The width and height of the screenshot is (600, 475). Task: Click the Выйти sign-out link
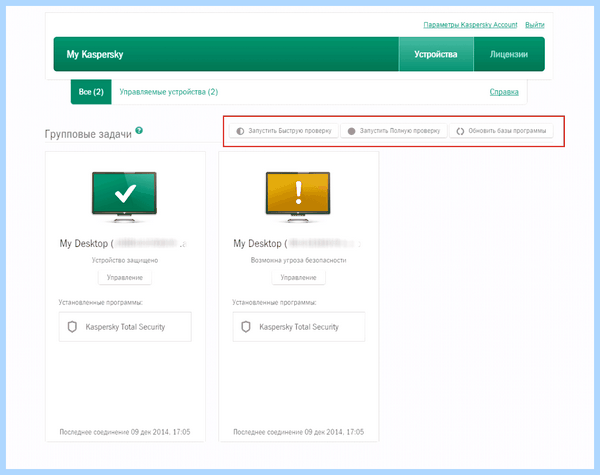pyautogui.click(x=535, y=25)
